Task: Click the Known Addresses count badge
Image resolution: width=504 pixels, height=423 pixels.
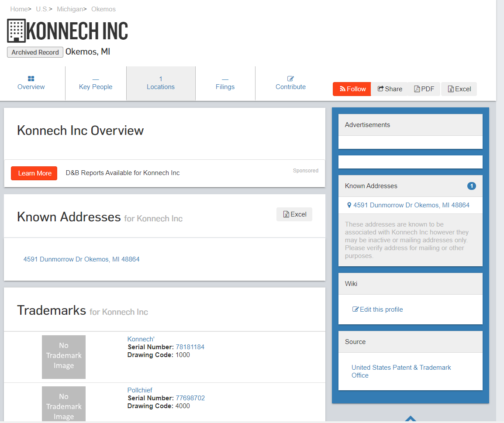Action: [472, 186]
